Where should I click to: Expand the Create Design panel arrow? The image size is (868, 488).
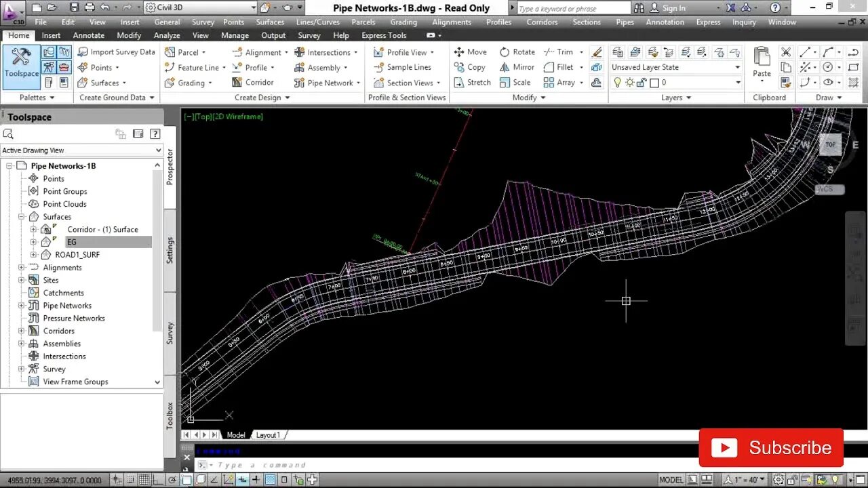288,98
